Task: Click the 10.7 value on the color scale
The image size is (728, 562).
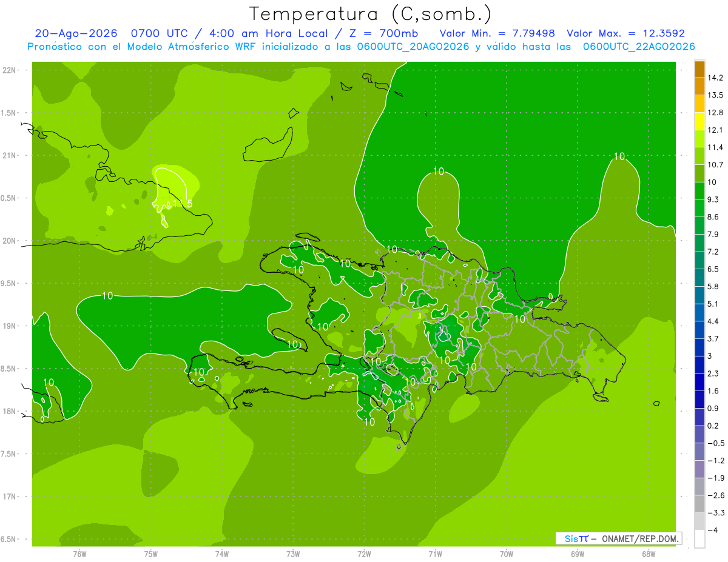Action: tap(715, 165)
